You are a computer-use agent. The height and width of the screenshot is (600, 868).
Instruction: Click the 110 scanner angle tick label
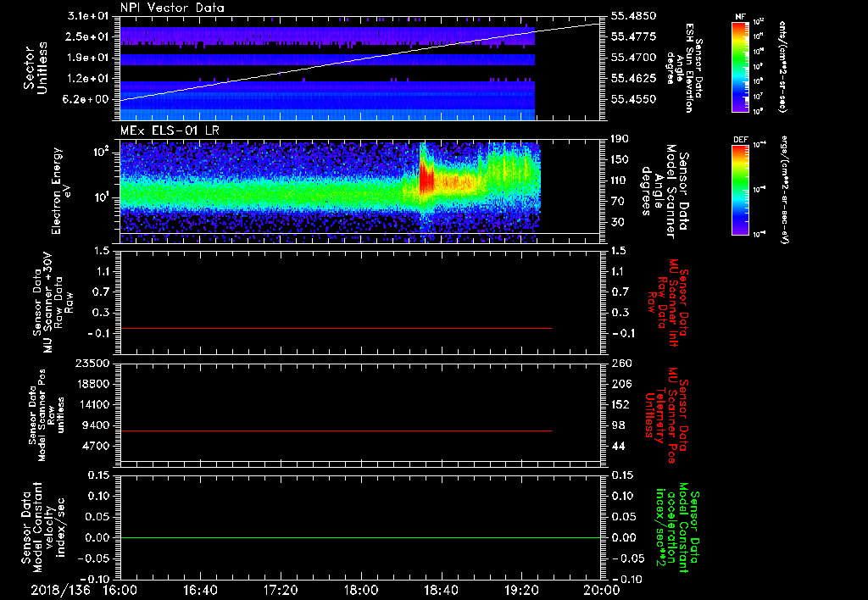(x=620, y=181)
